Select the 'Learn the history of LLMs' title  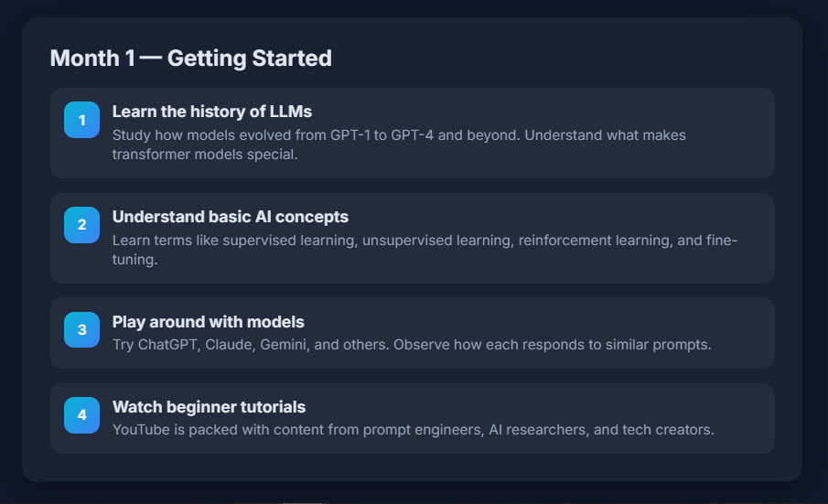coord(211,112)
